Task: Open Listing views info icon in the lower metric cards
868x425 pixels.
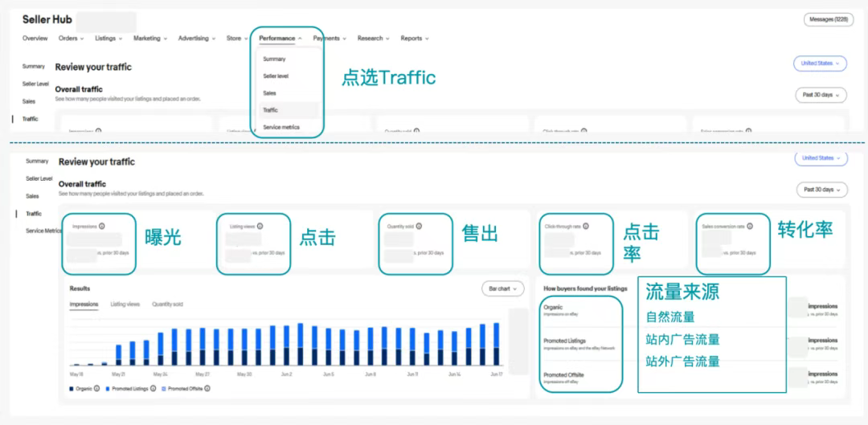Action: (x=260, y=226)
